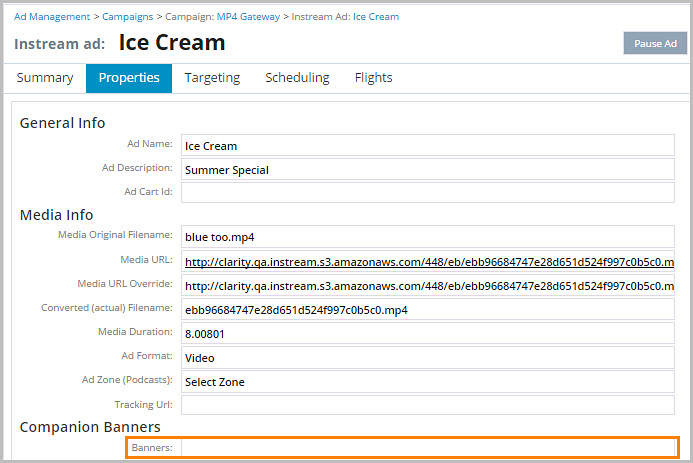
Task: Switch to the Summary tab
Action: tap(44, 78)
